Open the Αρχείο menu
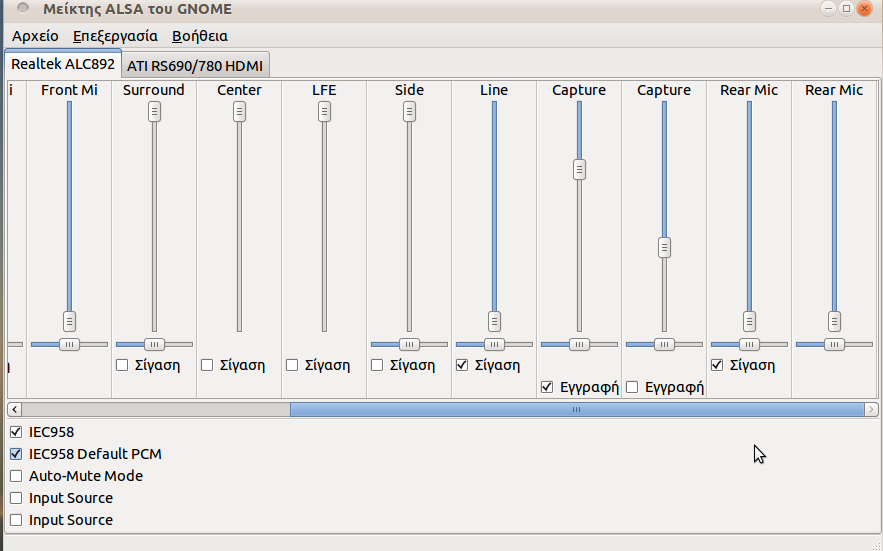883x551 pixels. click(35, 36)
